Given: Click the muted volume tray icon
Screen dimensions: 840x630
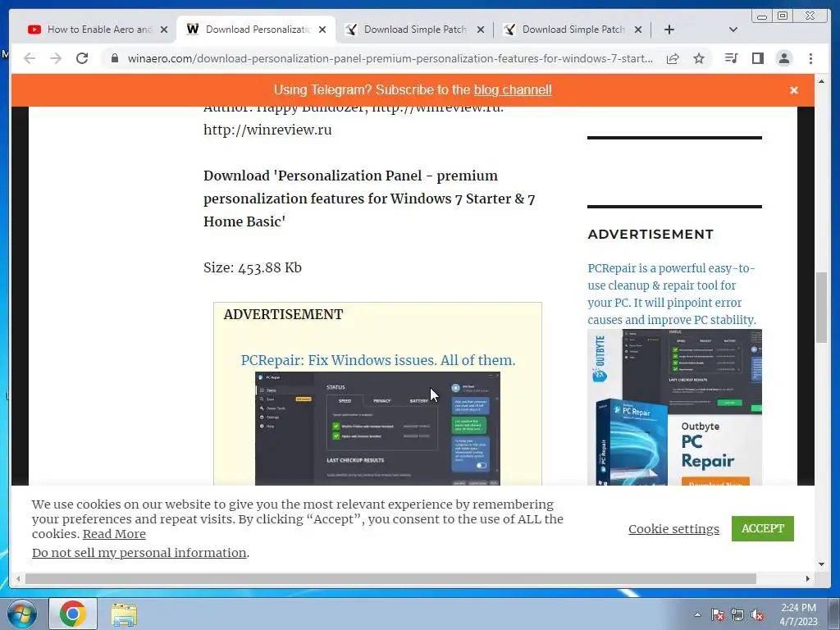Looking at the screenshot, I should tap(757, 614).
